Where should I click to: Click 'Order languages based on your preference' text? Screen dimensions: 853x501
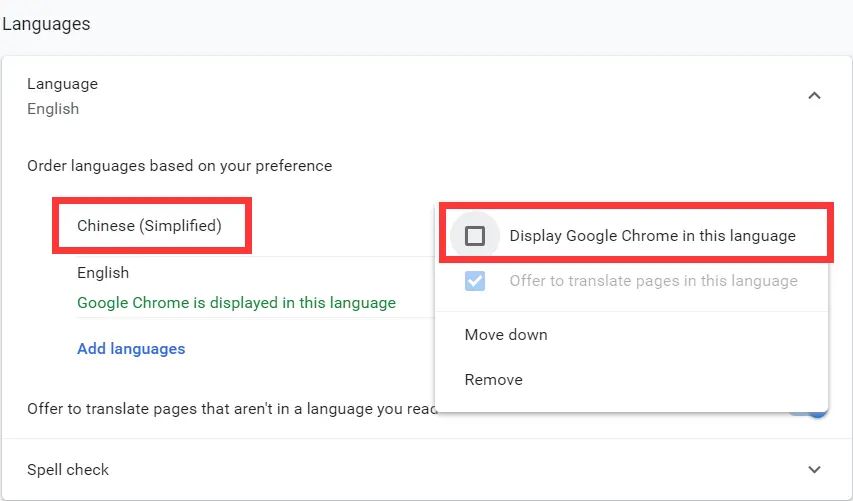click(x=180, y=165)
